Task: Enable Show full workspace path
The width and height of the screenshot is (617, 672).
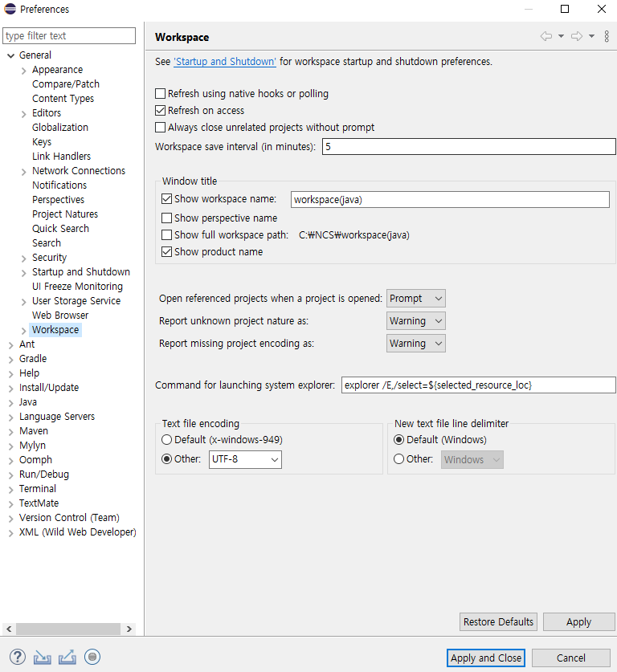Action: coord(167,235)
